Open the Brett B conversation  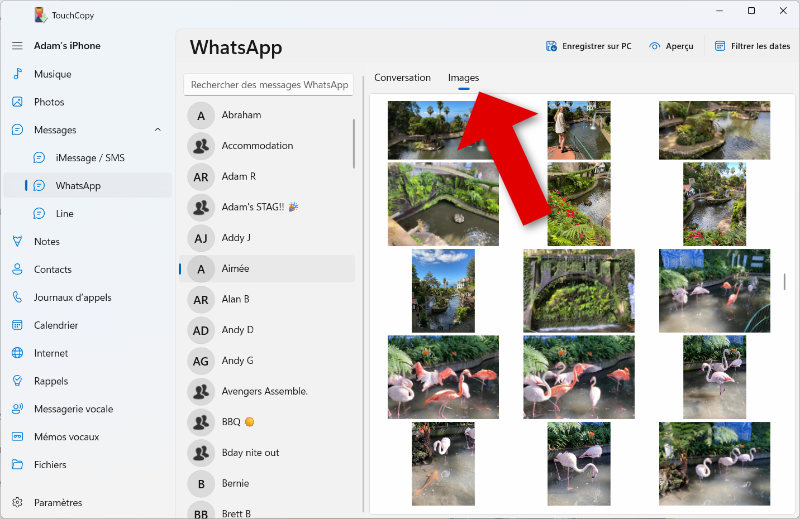pyautogui.click(x=266, y=511)
